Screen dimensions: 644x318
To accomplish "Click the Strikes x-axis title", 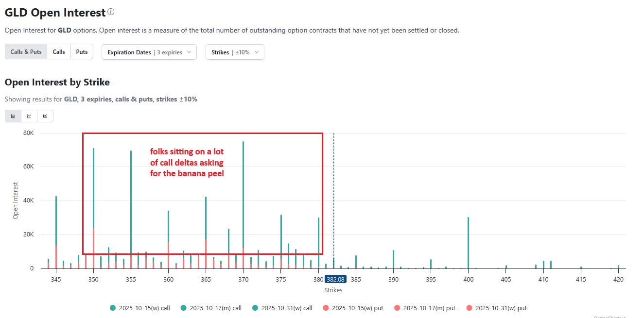I will [333, 290].
